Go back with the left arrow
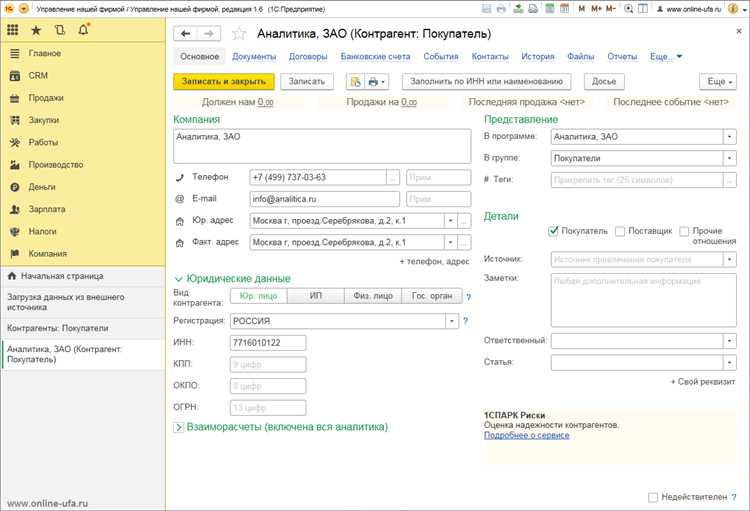Image resolution: width=750 pixels, height=511 pixels. 186,33
